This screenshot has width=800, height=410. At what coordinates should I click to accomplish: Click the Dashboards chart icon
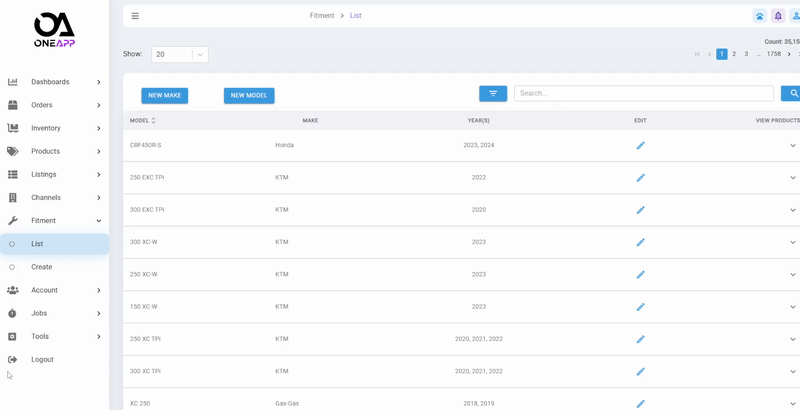(x=13, y=82)
